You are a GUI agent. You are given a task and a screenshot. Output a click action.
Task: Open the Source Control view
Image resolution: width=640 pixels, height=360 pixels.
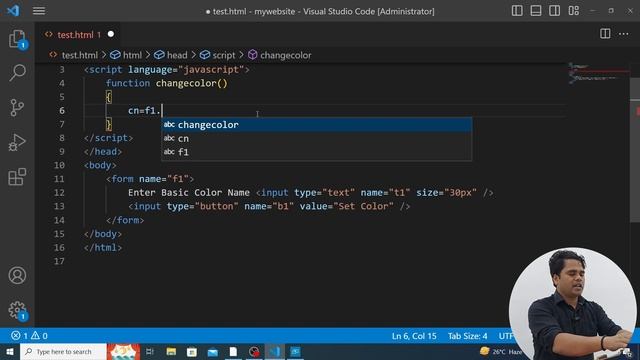(17, 108)
